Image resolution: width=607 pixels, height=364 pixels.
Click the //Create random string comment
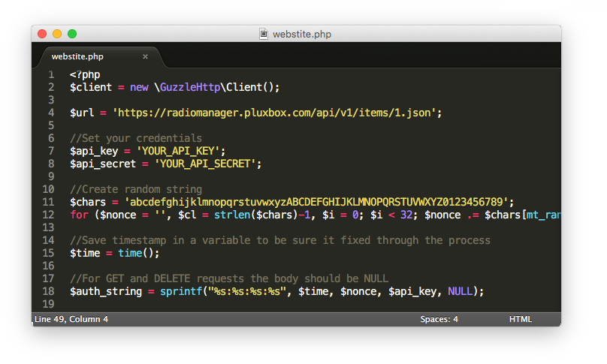point(136,189)
